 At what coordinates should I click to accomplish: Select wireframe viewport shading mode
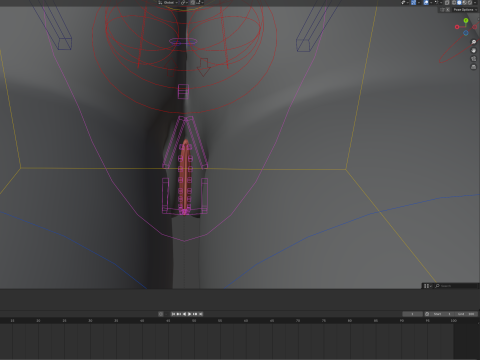click(454, 2)
